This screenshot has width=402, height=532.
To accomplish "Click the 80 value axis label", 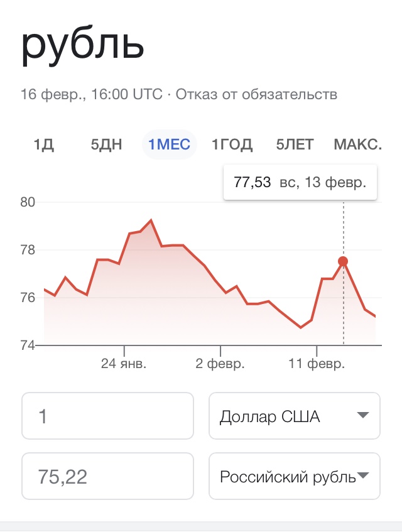I will pyautogui.click(x=29, y=202).
